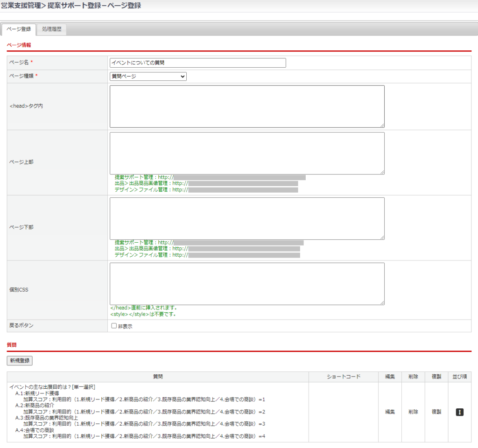This screenshot has height=448, width=478.
Task: Focus the ページ名 text field
Action: [x=197, y=63]
